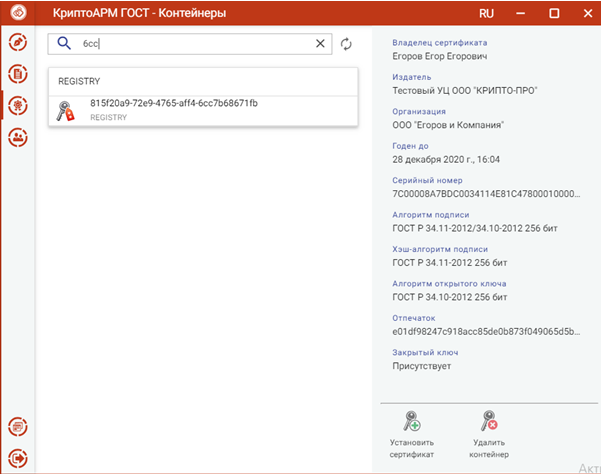Click public key algorithm ГОСТ Р 34.10-2012 value
Screen dimensions: 601x474
click(x=450, y=297)
